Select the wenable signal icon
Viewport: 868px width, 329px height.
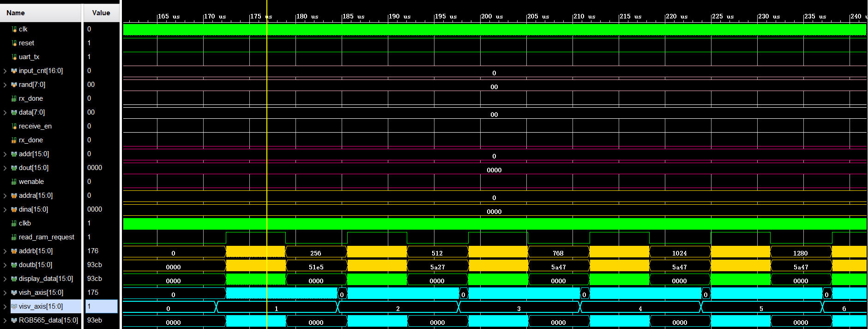click(x=14, y=182)
